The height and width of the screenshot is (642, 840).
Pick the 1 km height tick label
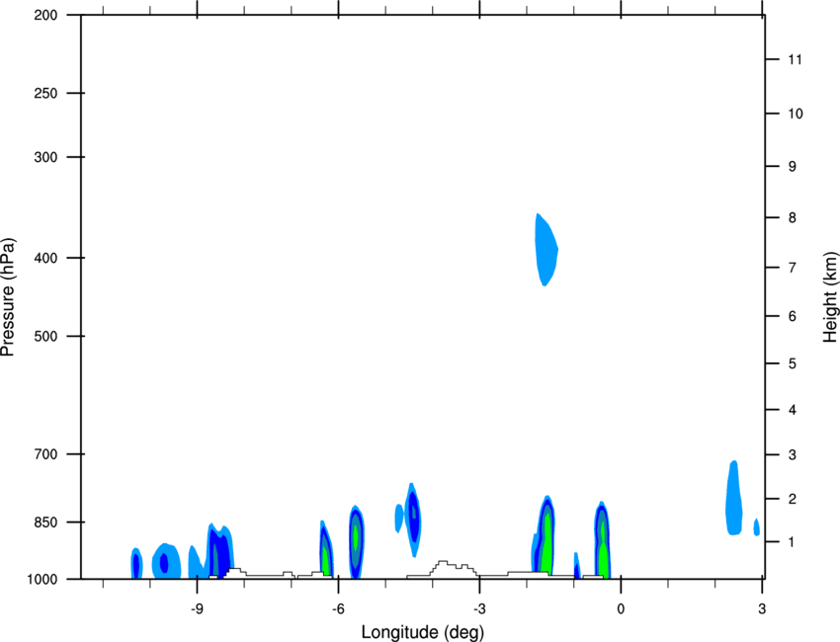[x=793, y=542]
